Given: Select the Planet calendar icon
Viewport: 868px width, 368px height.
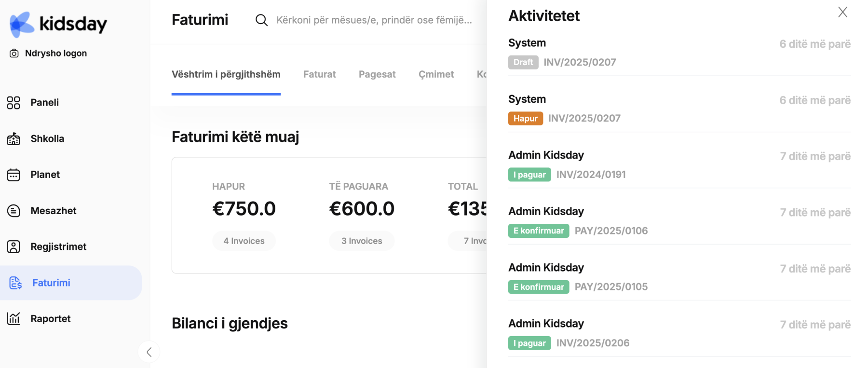Looking at the screenshot, I should (14, 175).
